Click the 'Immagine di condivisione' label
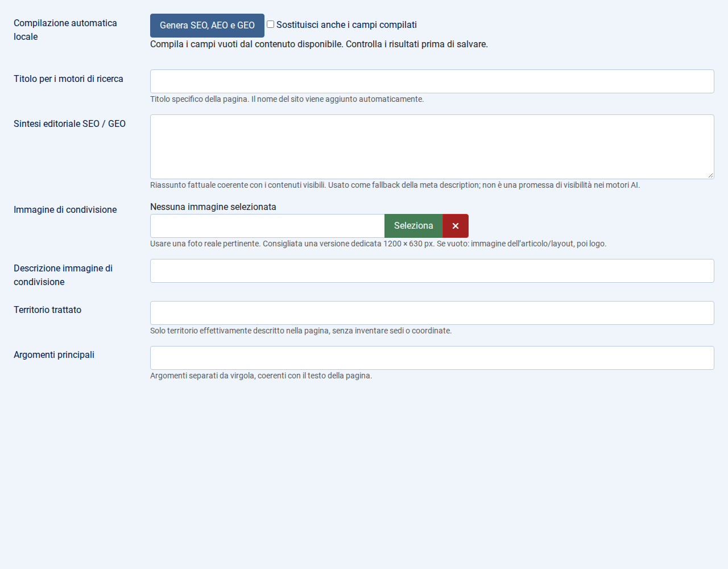728x569 pixels. [65, 210]
